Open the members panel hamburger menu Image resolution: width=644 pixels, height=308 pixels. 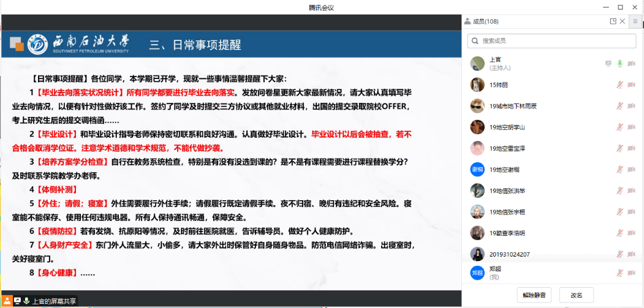click(635, 21)
